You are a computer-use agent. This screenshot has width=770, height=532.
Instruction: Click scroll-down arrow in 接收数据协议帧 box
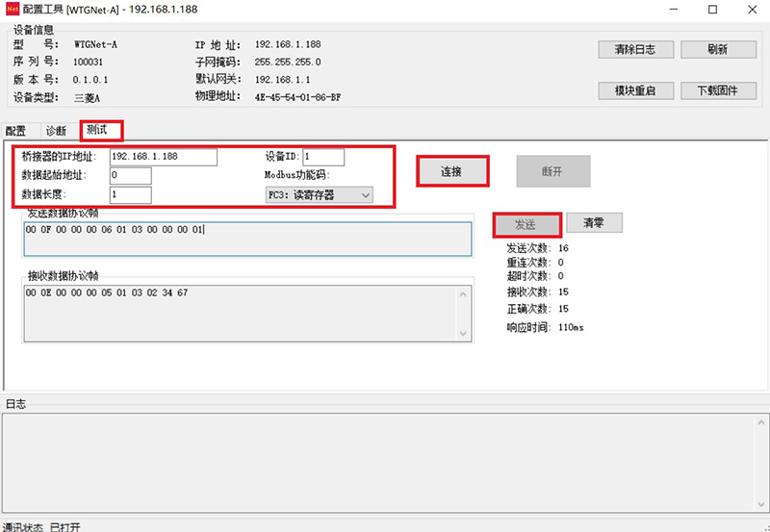464,334
